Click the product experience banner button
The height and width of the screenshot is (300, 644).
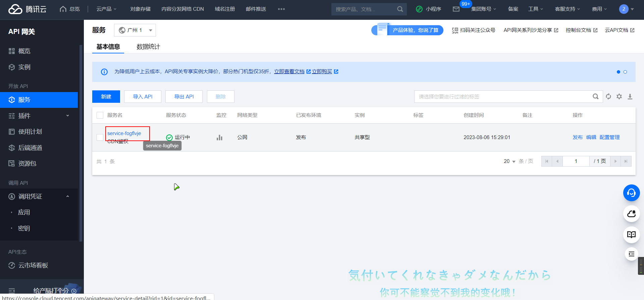407,30
